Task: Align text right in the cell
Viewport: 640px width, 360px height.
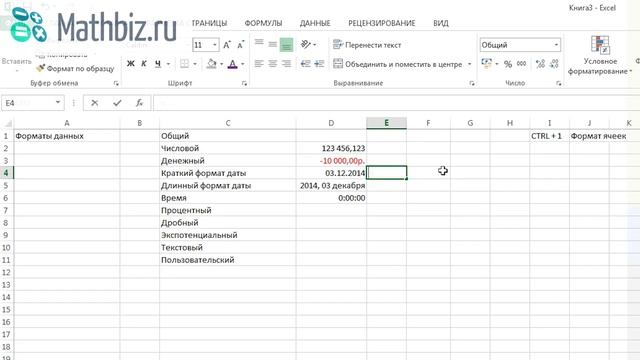Action: 287,64
